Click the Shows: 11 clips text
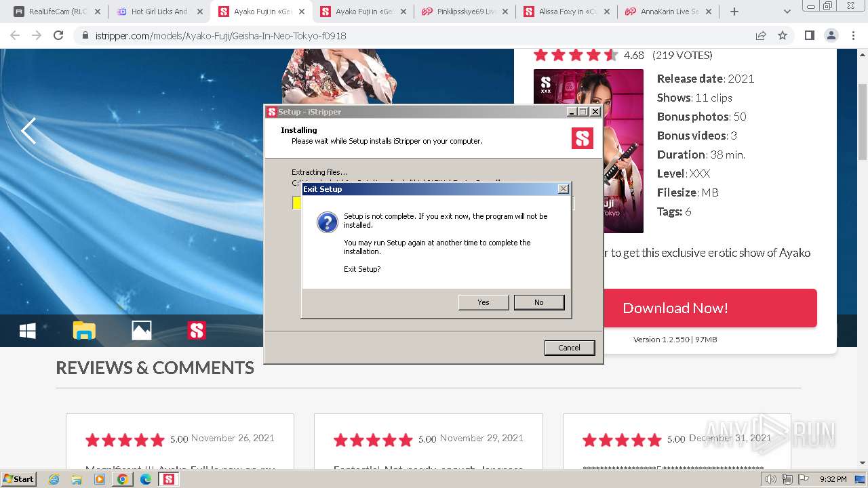Screen dimensions: 868x488 tap(694, 98)
